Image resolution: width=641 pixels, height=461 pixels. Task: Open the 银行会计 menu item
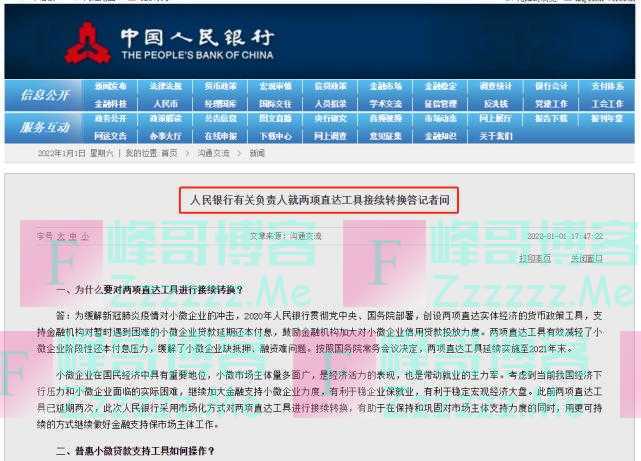(x=551, y=86)
